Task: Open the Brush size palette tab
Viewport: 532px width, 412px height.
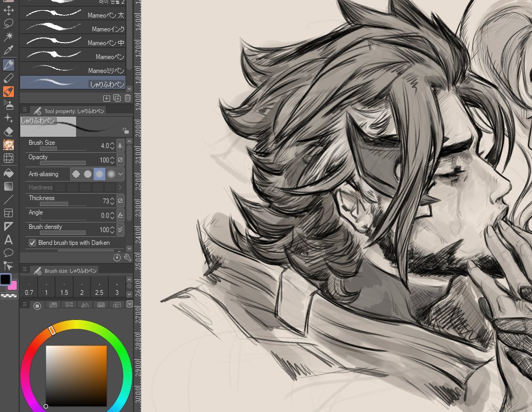Action: tap(65, 270)
